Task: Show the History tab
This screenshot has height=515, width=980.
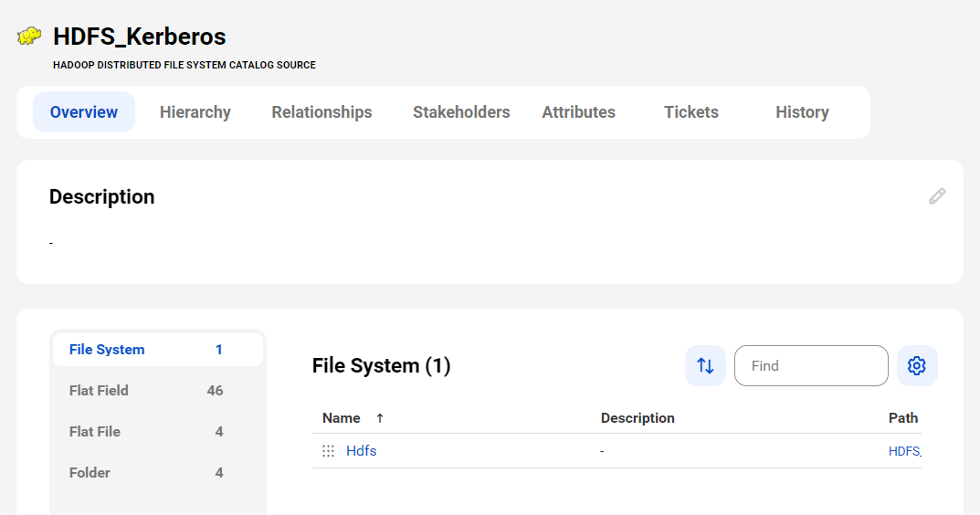Action: (x=803, y=112)
